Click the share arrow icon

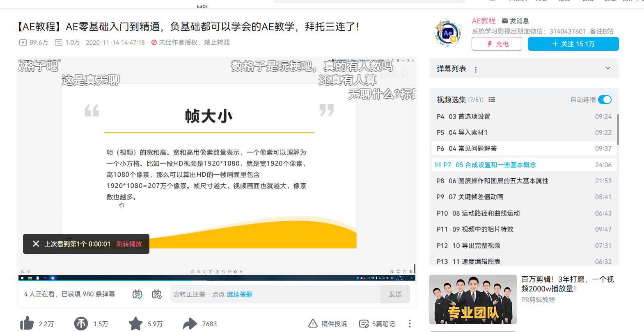click(190, 324)
